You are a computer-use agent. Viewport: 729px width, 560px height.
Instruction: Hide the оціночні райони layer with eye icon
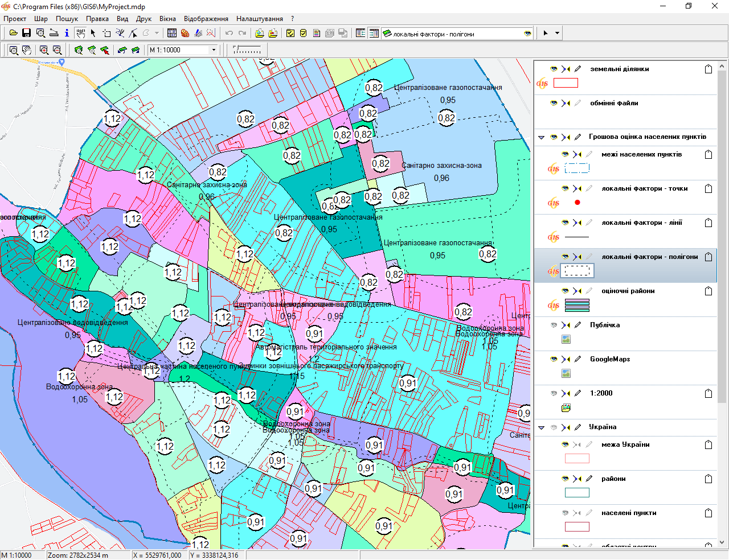point(565,291)
